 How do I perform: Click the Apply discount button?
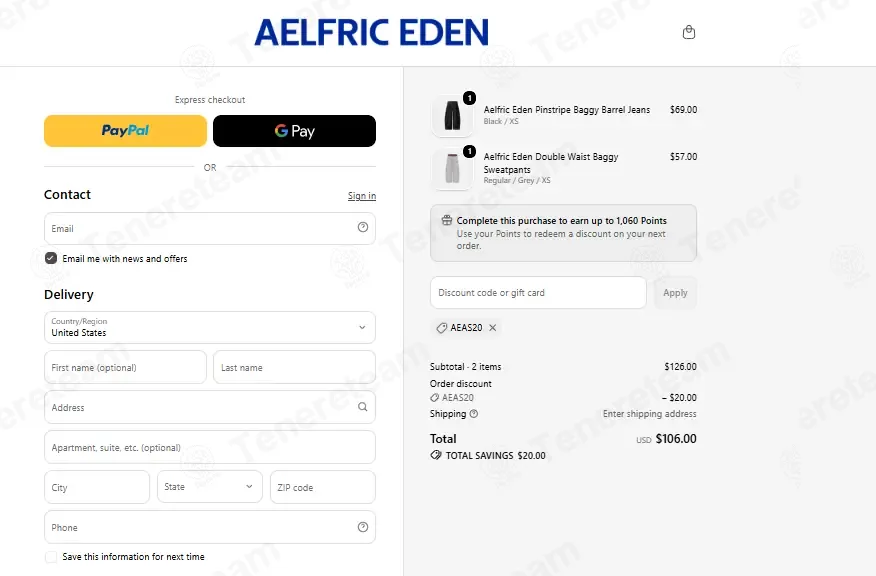tap(675, 293)
